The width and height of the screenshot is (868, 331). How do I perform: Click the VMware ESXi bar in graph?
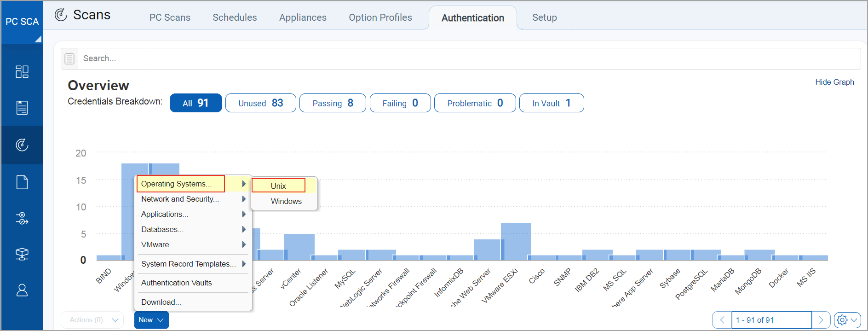coord(516,242)
